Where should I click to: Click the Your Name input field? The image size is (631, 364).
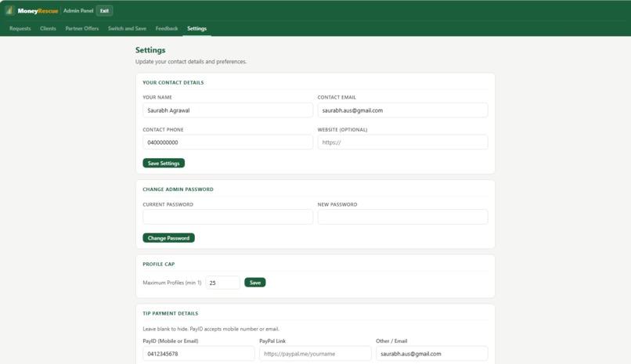228,110
